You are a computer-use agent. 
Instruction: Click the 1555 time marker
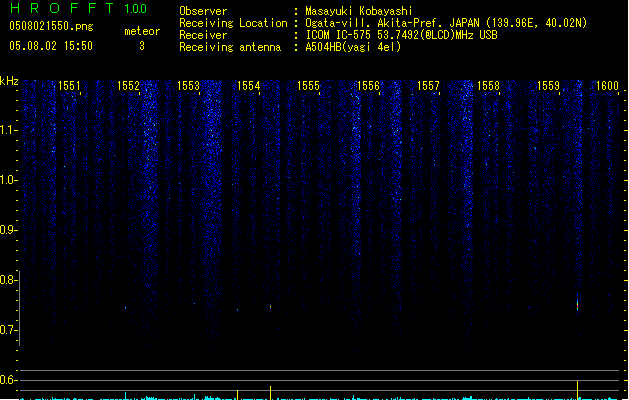click(x=308, y=86)
